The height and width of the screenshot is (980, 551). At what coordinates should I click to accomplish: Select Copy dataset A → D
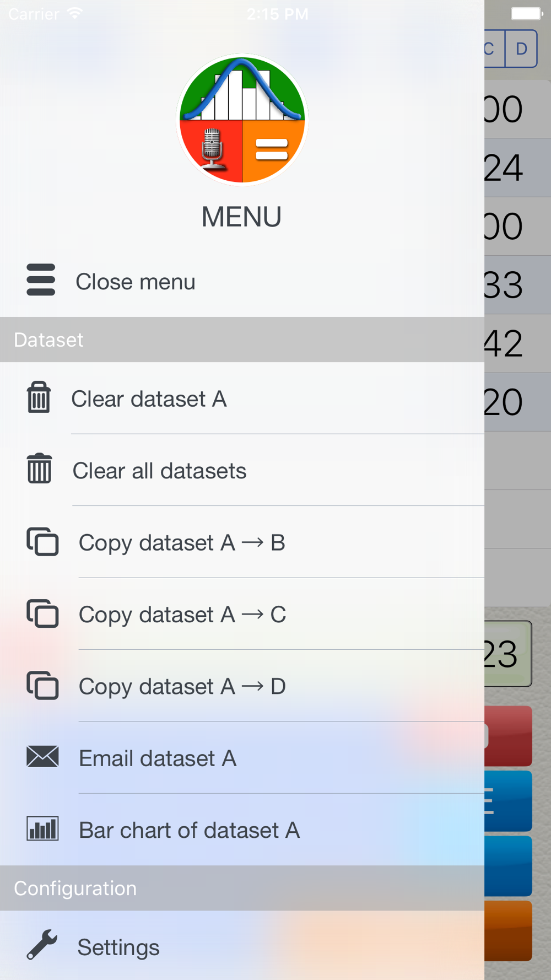[x=242, y=686]
